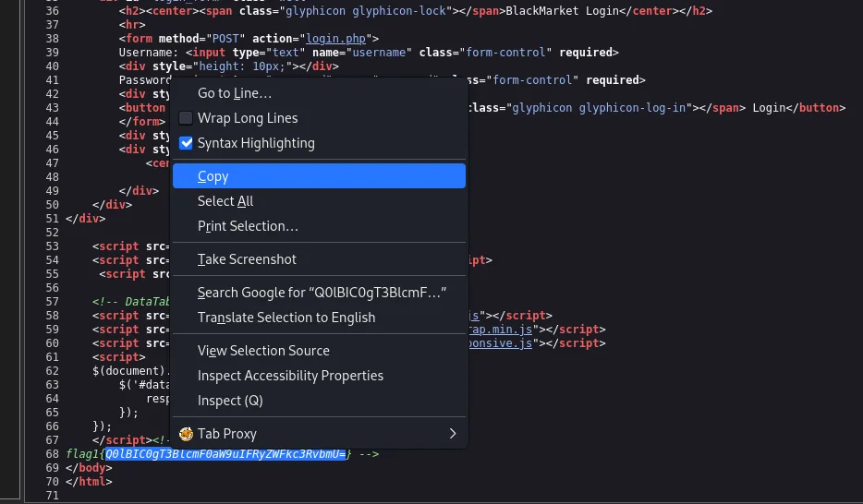
Task: Choose Copy from the context menu
Action: pyautogui.click(x=319, y=176)
